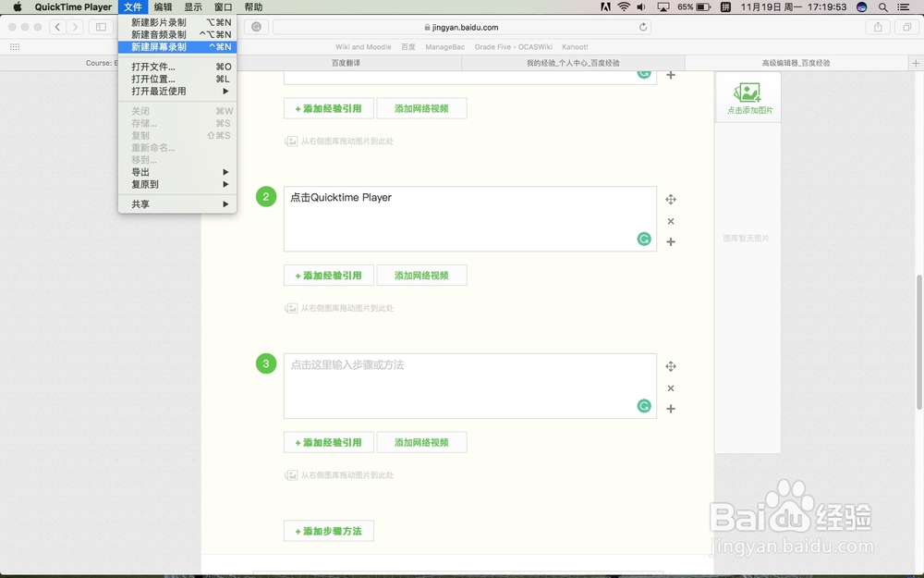Show all tabs overview icon
This screenshot has height=578, width=924.
tap(907, 27)
